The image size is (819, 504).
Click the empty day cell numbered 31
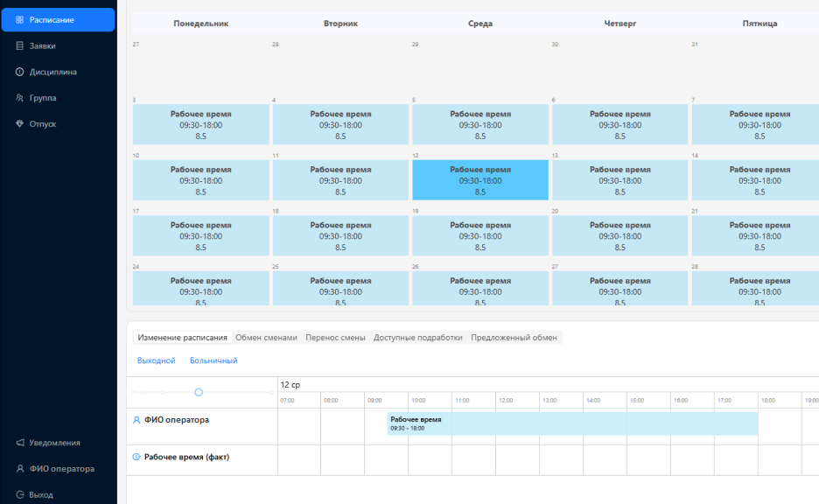click(755, 68)
